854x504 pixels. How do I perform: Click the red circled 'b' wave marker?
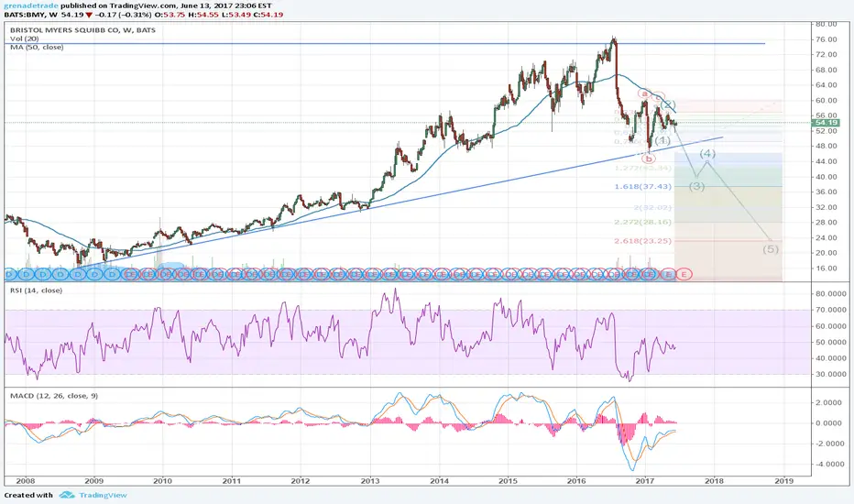coord(649,159)
